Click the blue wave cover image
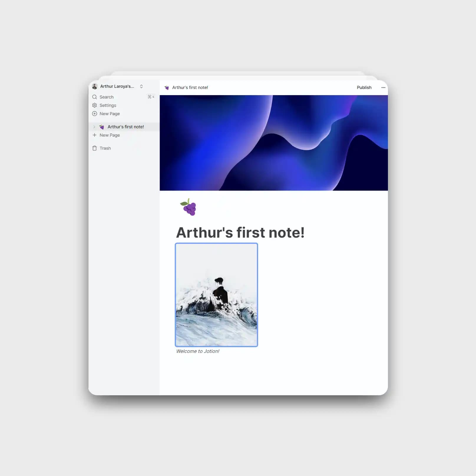The width and height of the screenshot is (476, 476). [x=274, y=143]
